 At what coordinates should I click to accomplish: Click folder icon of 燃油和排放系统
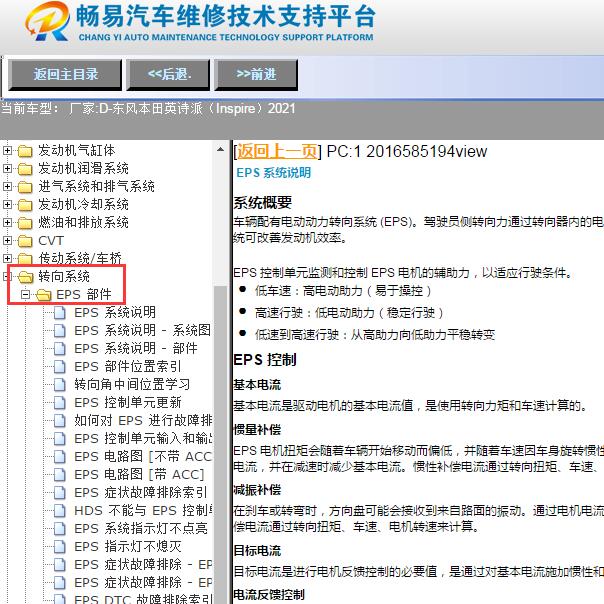coord(25,223)
